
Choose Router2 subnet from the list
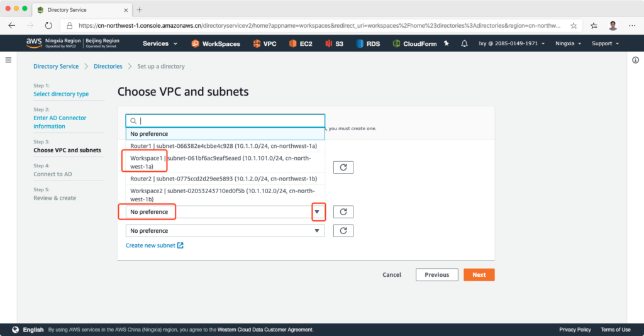coord(225,179)
